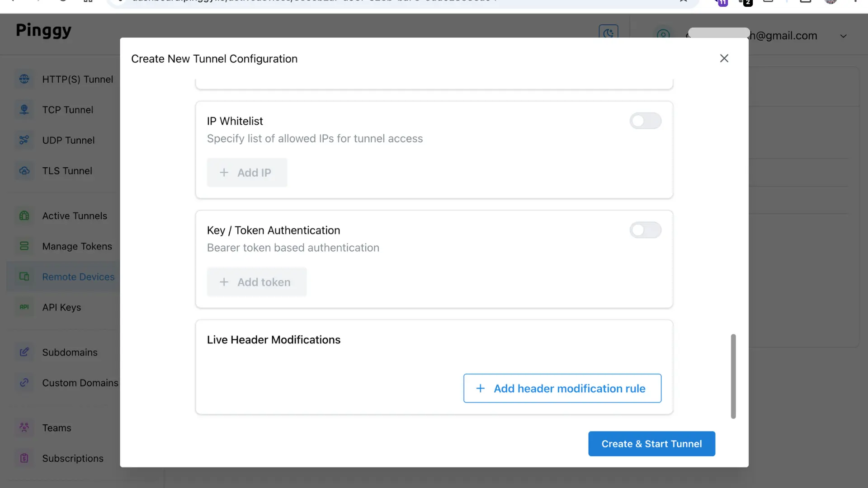The height and width of the screenshot is (488, 868).
Task: Click the TCP Tunnel sidebar icon
Action: (x=24, y=109)
